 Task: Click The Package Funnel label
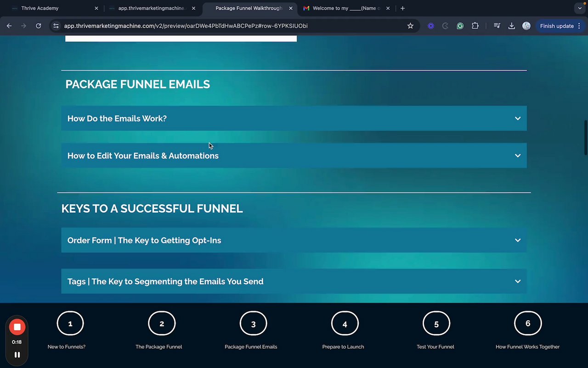(x=158, y=347)
